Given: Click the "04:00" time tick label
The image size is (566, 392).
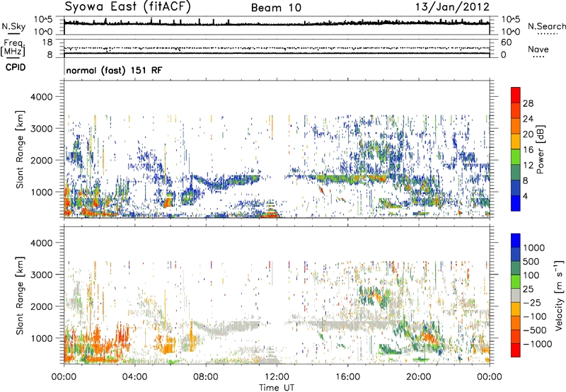Looking at the screenshot, I should [x=135, y=377].
